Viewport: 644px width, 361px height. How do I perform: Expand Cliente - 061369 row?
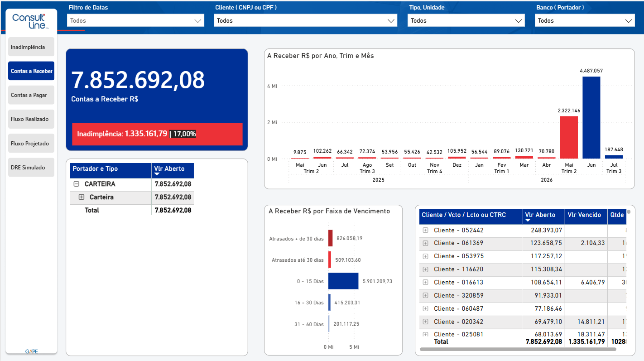pyautogui.click(x=425, y=243)
